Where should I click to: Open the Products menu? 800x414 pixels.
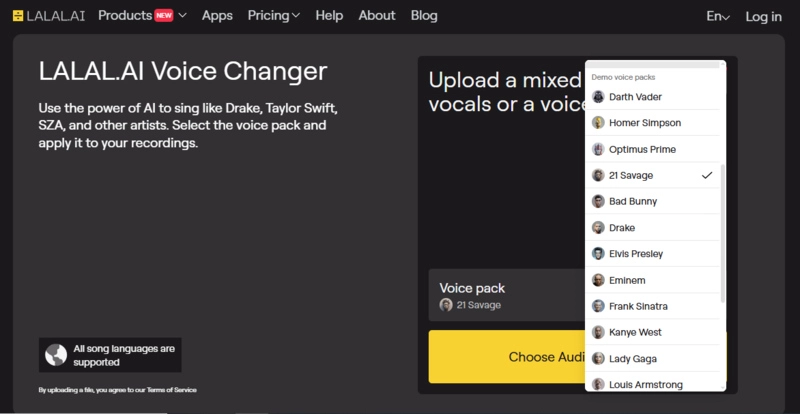coord(142,16)
